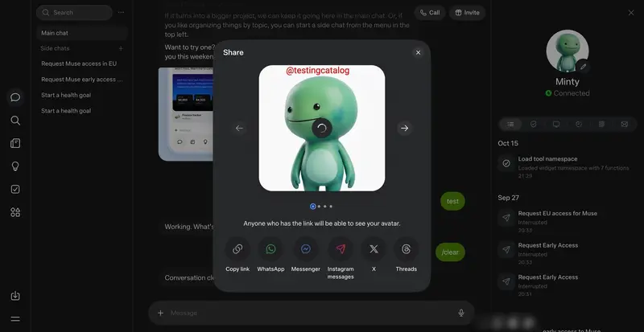The width and height of the screenshot is (644, 332).
Task: Share avatar via Messenger icon
Action: [305, 249]
